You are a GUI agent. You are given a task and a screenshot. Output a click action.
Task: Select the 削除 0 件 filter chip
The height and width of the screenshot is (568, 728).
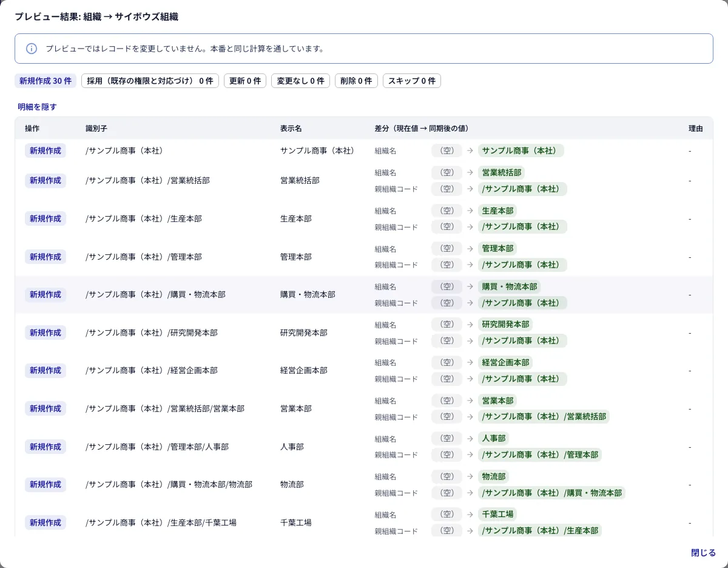356,81
